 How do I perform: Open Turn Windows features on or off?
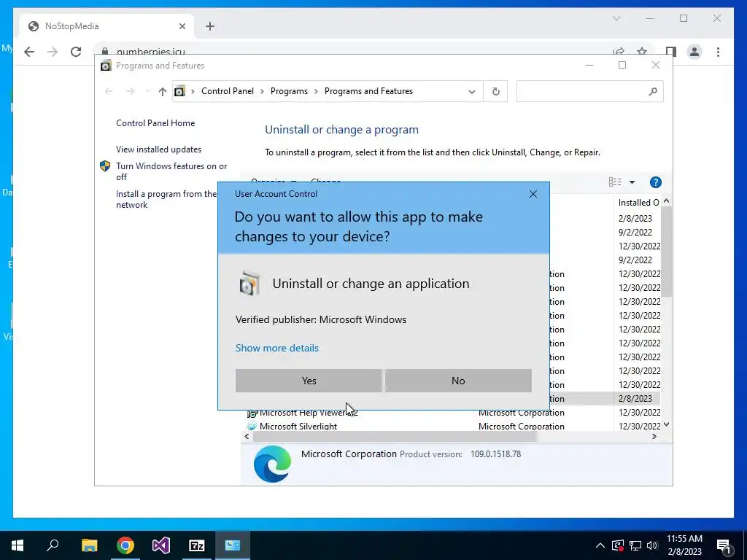point(171,171)
